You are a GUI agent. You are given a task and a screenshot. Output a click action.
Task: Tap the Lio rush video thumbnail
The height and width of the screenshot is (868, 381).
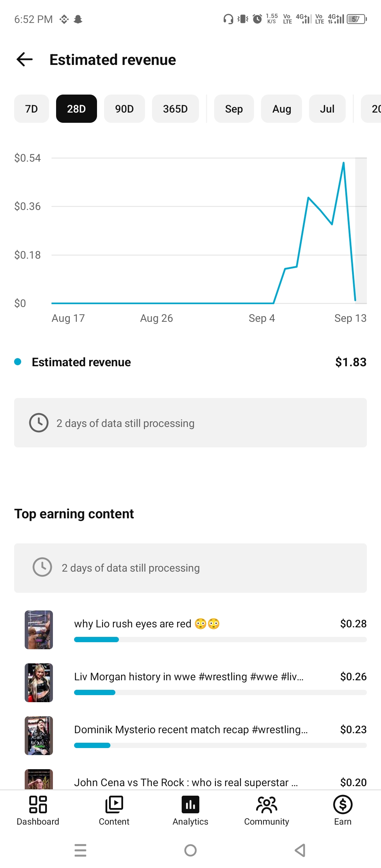click(x=39, y=630)
